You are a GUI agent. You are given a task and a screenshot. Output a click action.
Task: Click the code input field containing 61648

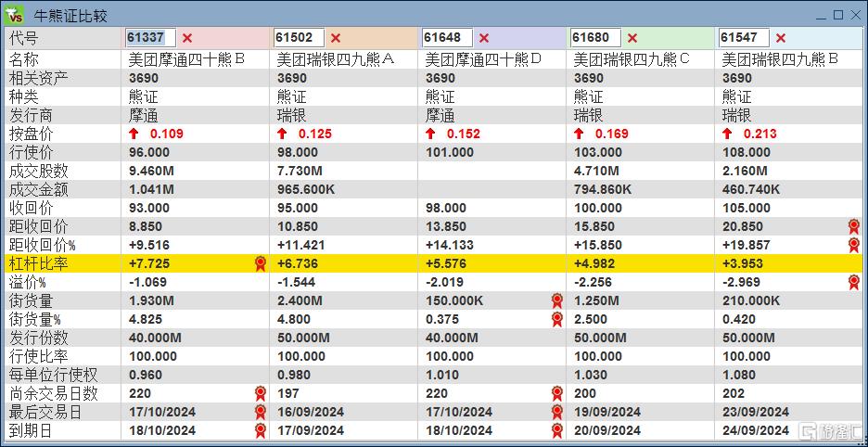click(447, 38)
